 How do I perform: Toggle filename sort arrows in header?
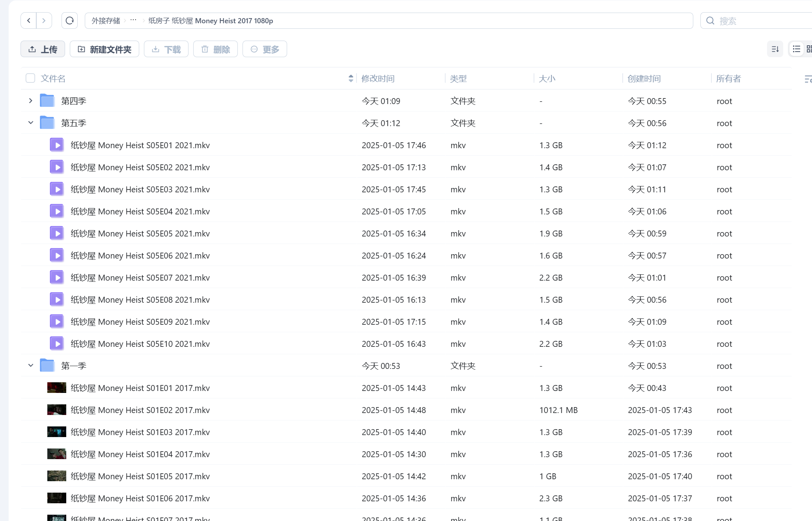pos(351,78)
